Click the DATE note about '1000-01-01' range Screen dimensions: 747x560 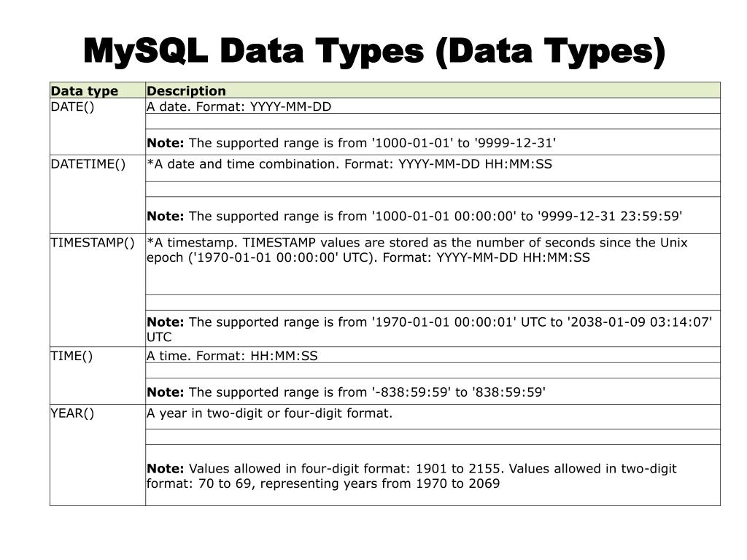click(x=351, y=143)
